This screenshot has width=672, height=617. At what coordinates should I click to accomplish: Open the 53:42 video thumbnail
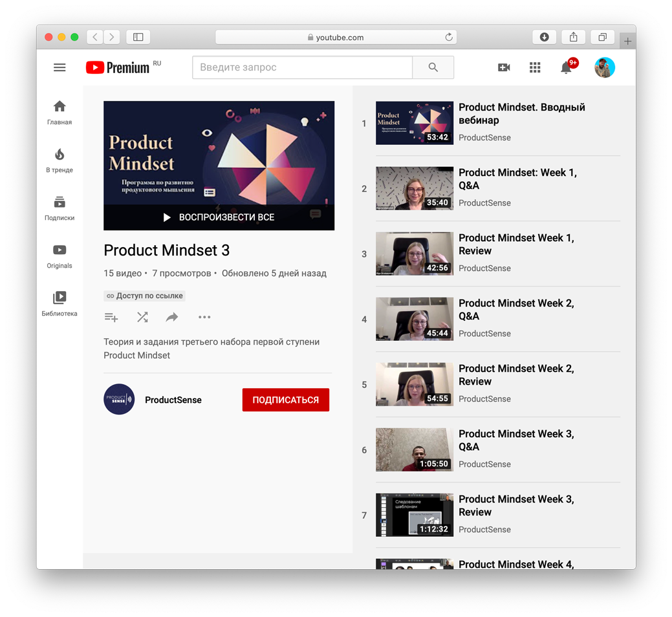tap(415, 123)
